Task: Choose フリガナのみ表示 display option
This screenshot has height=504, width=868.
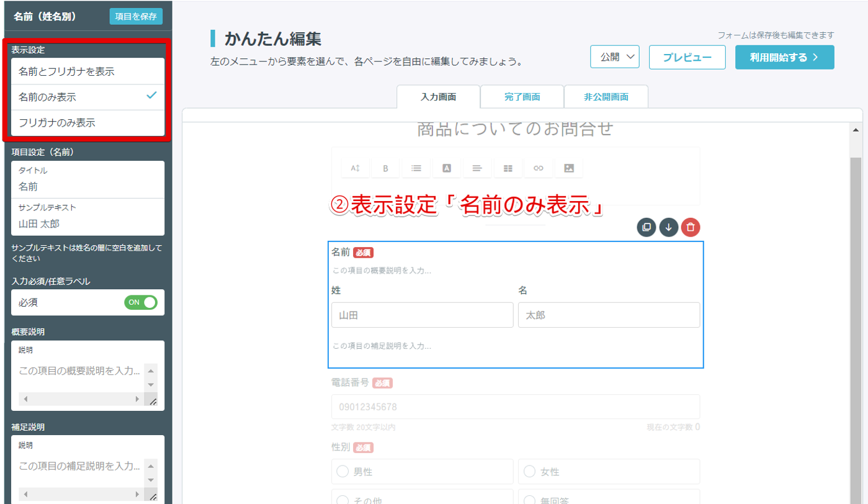Action: click(87, 123)
